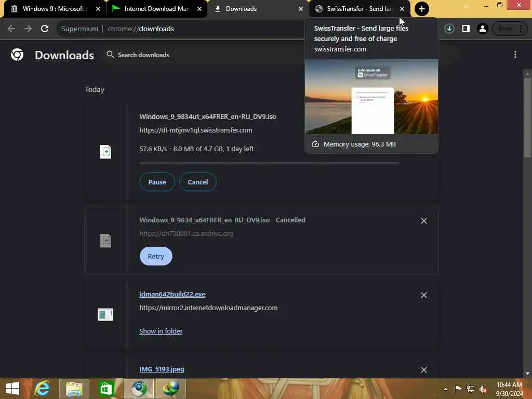This screenshot has width=532, height=399.
Task: Switch to SwissTransfer tab
Action: [359, 9]
